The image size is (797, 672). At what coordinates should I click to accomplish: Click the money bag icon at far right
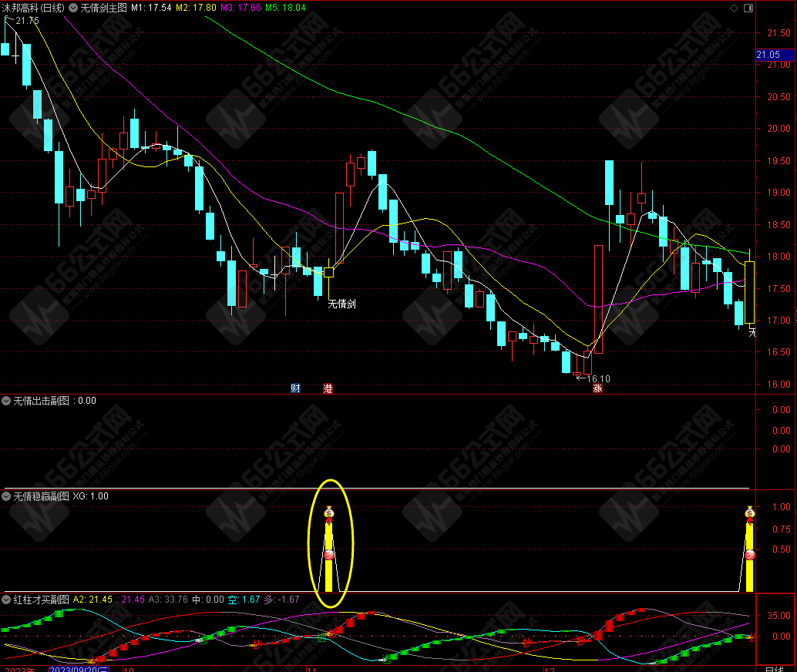[750, 512]
